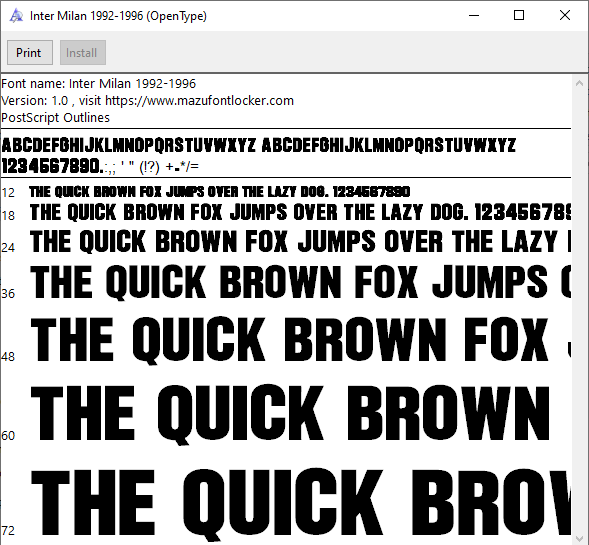Click the vertical scrollbar track

[x=580, y=310]
